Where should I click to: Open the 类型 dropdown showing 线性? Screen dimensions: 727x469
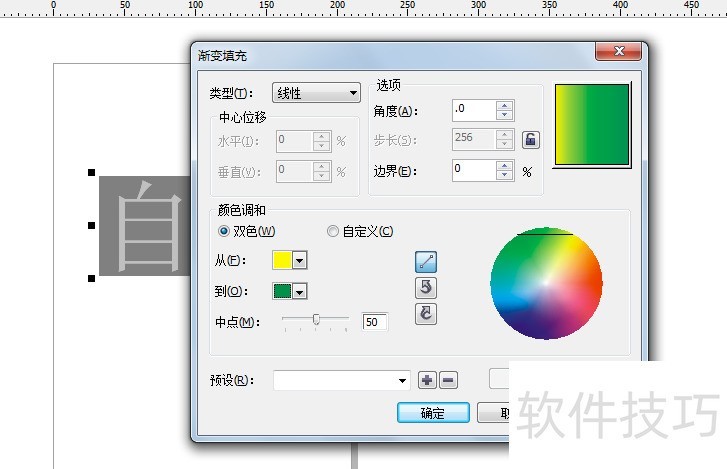pos(316,93)
